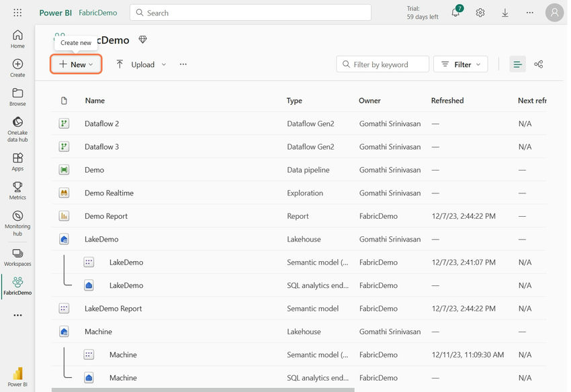This screenshot has width=571, height=392.
Task: Open the OneLake data hub
Action: [x=17, y=129]
